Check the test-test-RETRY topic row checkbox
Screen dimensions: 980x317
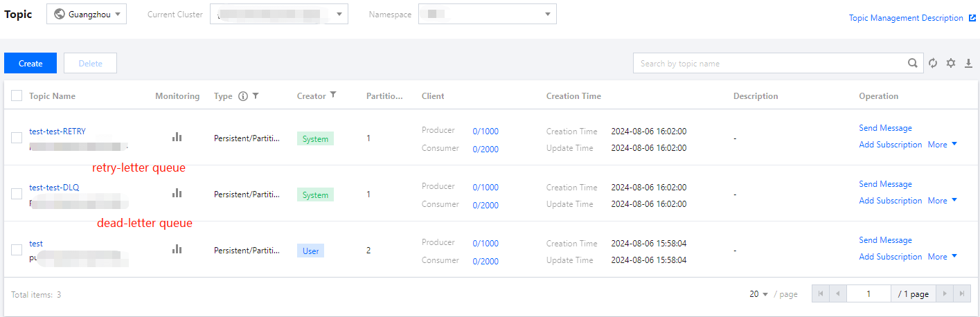(x=17, y=138)
